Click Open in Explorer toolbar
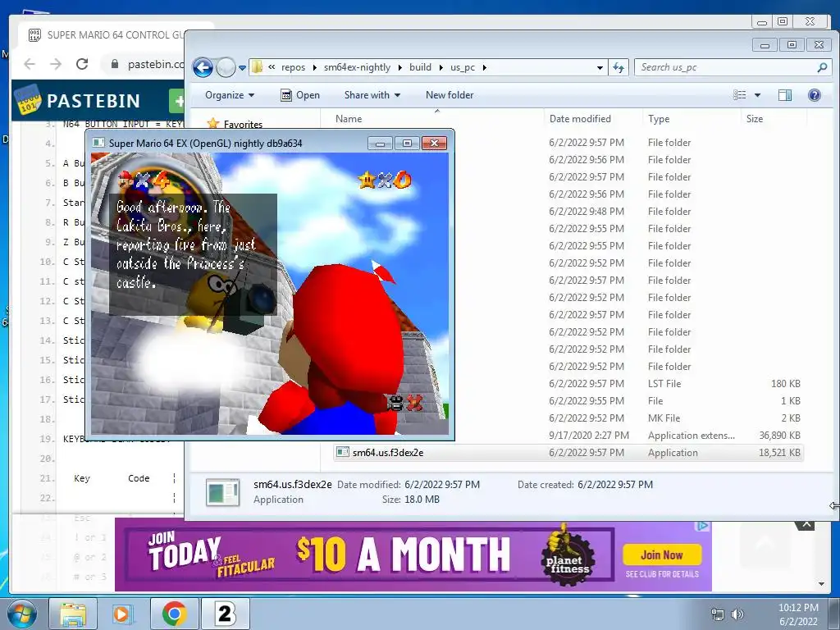Screen dimensions: 840x630 pyautogui.click(x=300, y=95)
